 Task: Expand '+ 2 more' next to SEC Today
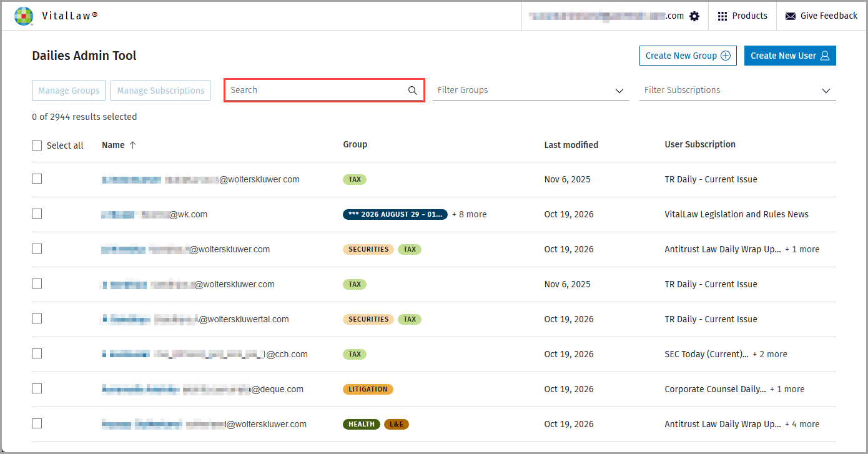(769, 354)
